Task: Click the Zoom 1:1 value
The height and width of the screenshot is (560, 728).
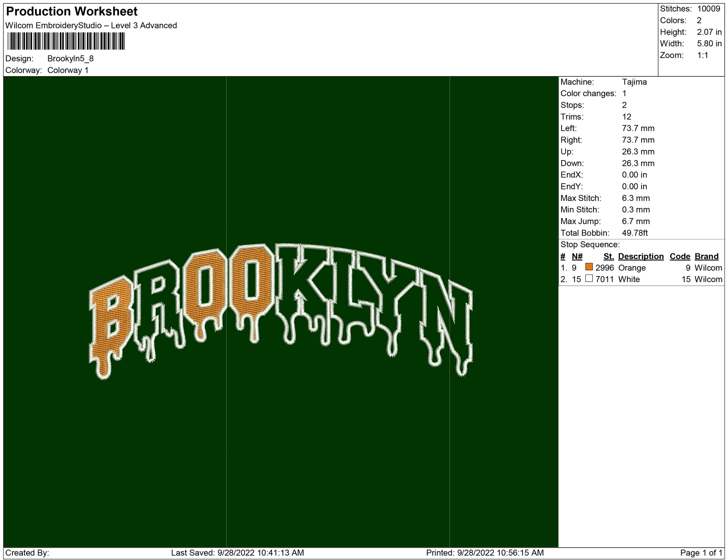Action: 702,55
